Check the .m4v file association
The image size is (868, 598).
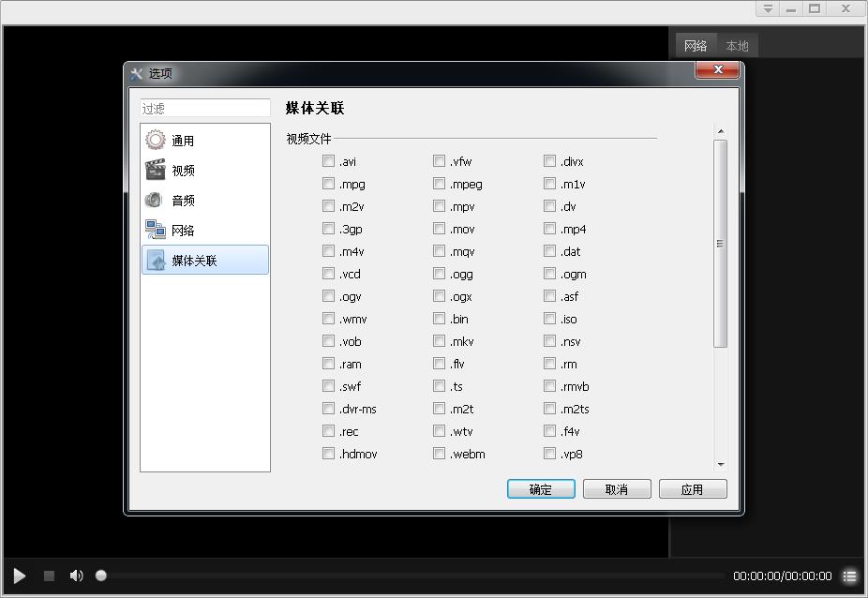tap(328, 251)
